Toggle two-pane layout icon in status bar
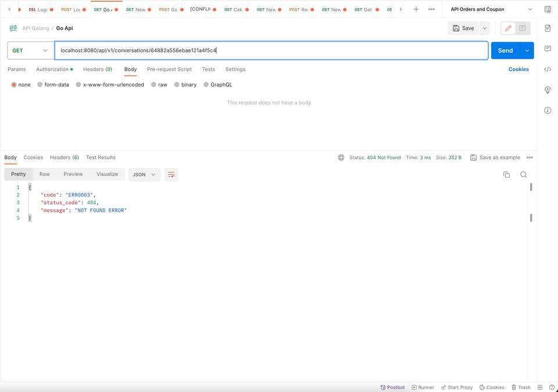 pyautogui.click(x=540, y=387)
